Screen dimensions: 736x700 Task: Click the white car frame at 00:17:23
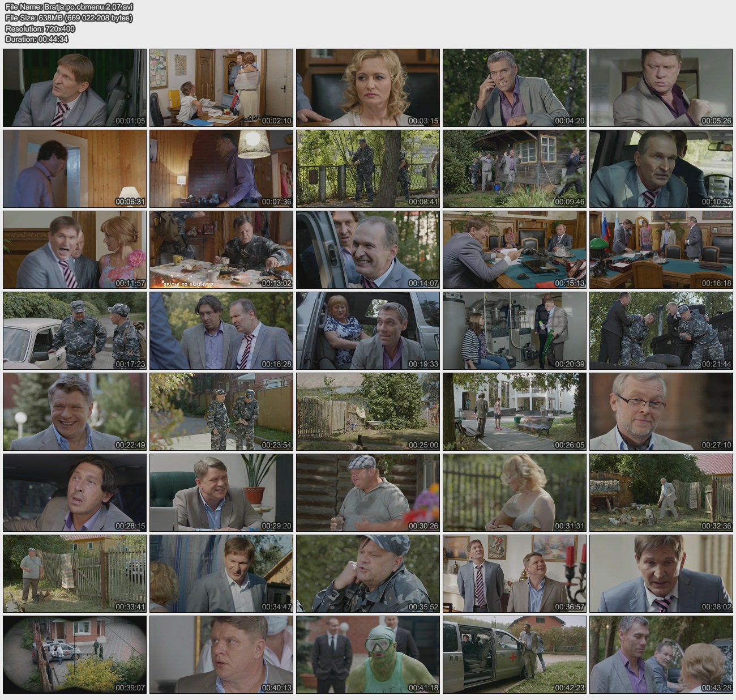[x=75, y=331]
